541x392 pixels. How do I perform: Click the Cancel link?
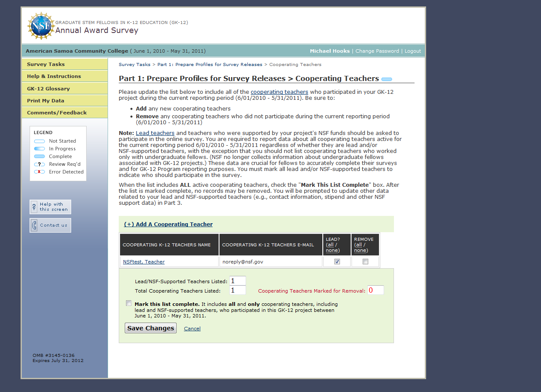[x=192, y=329]
